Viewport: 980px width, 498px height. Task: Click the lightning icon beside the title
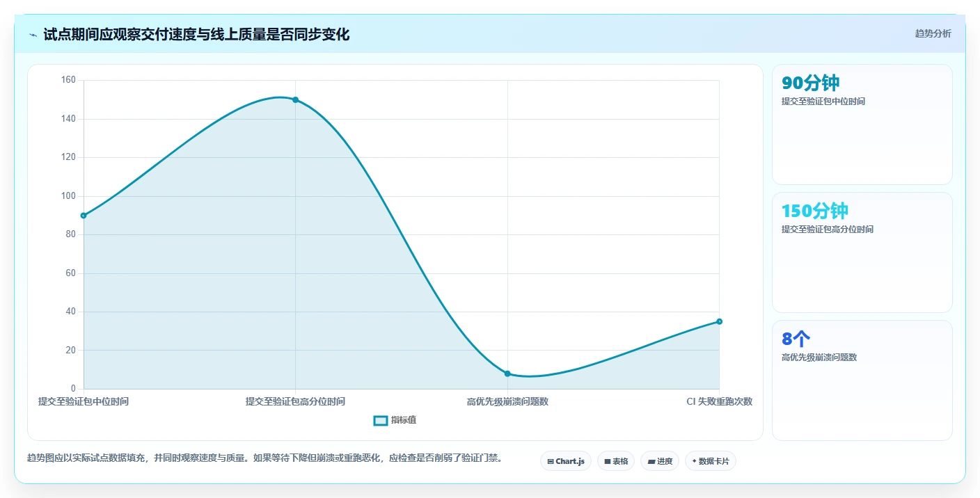[x=33, y=35]
